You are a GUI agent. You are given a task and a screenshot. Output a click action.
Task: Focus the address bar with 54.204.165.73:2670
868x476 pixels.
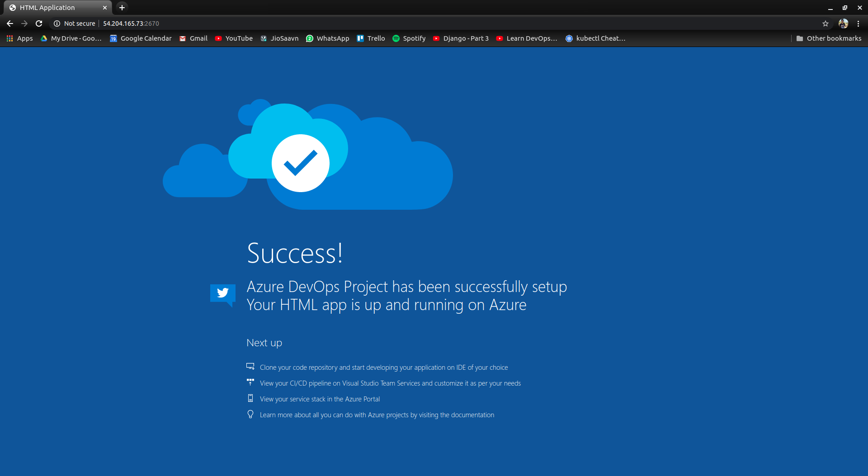click(131, 24)
